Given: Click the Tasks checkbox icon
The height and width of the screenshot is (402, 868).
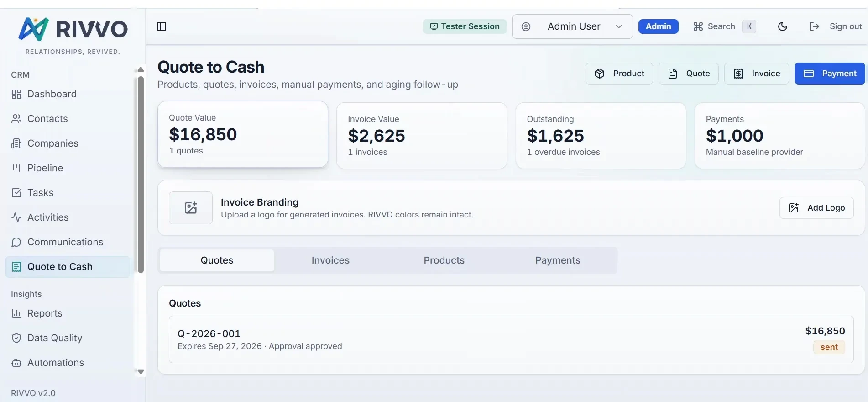Looking at the screenshot, I should point(16,193).
